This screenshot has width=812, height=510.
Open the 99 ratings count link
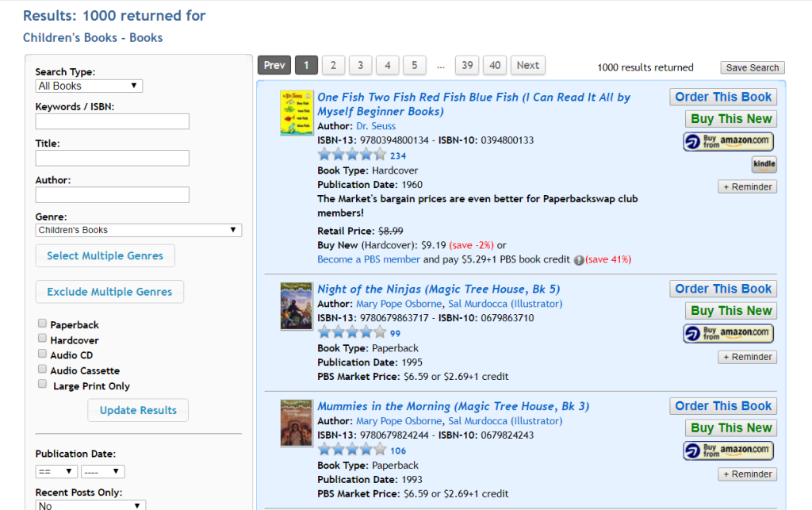(395, 333)
